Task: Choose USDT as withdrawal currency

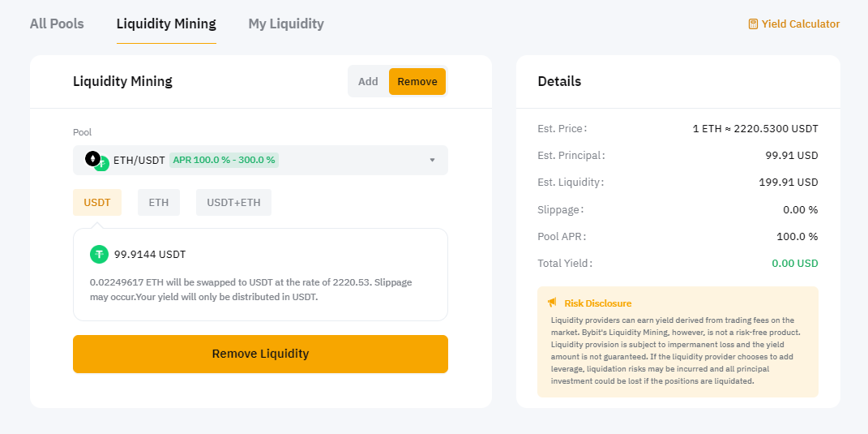Action: click(97, 203)
